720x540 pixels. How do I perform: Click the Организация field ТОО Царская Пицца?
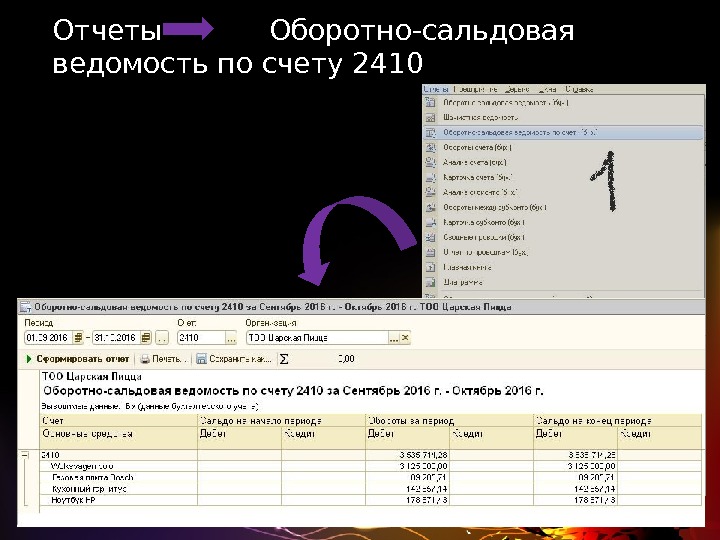pos(317,338)
